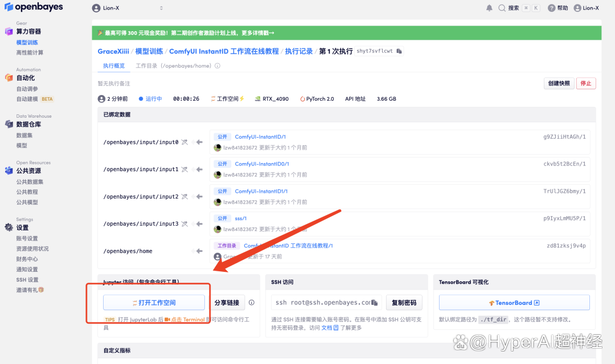Image resolution: width=615 pixels, height=364 pixels.
Task: Open 自动调参 in the sidebar
Action: click(27, 89)
